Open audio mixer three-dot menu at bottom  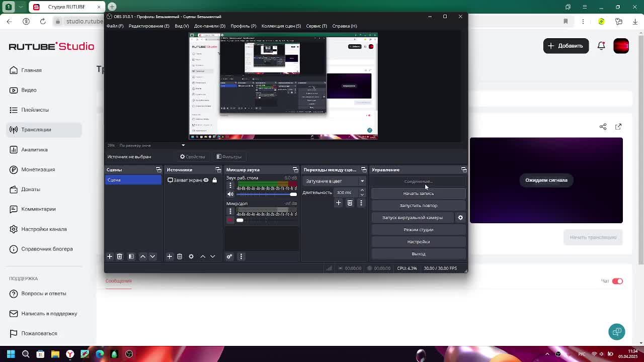241,256
